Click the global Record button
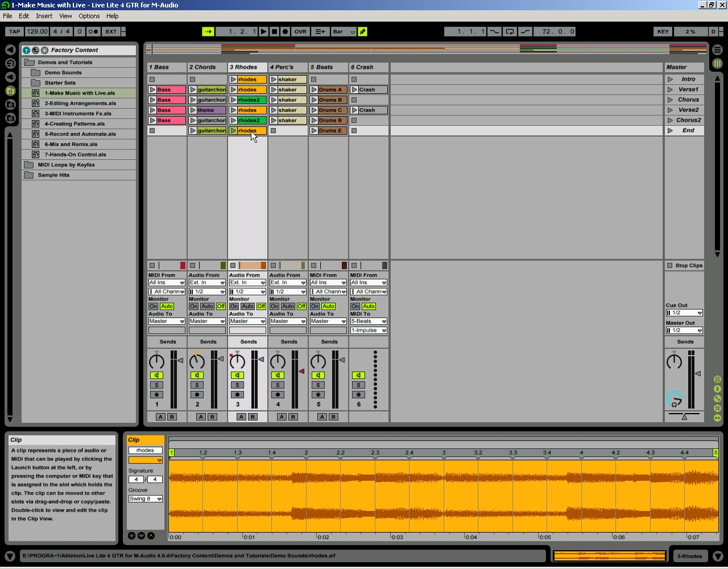Viewport: 728px width, 569px height. pyautogui.click(x=285, y=32)
